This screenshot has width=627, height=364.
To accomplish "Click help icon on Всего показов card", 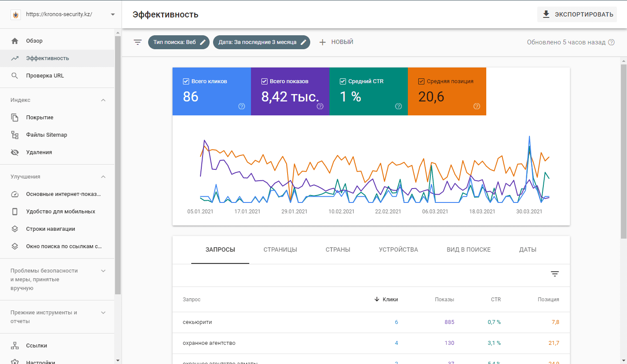I will [320, 106].
